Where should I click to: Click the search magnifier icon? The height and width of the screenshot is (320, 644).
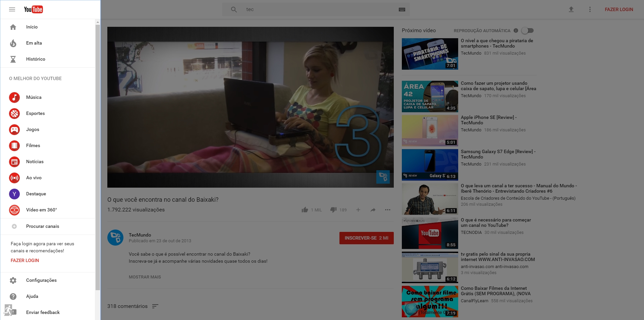(x=234, y=9)
